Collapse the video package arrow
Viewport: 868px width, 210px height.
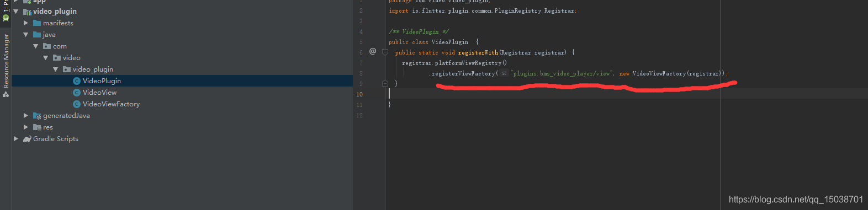[x=46, y=57]
